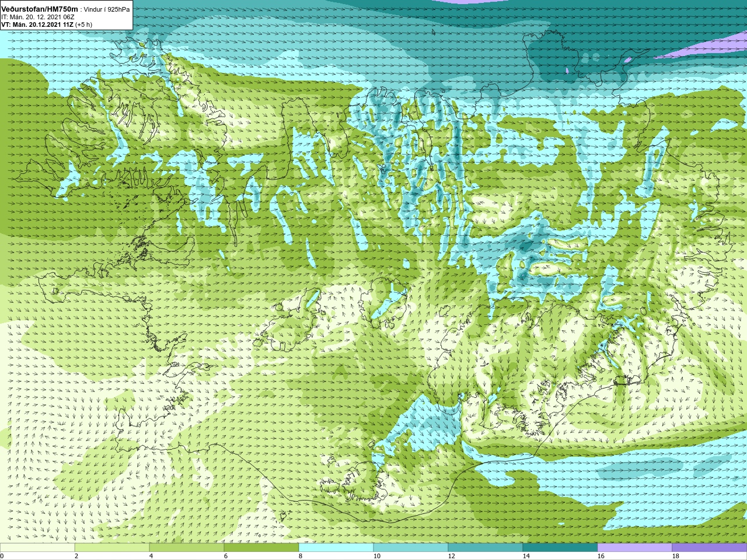Pick the 0–2 palest legend color segment

(37, 548)
